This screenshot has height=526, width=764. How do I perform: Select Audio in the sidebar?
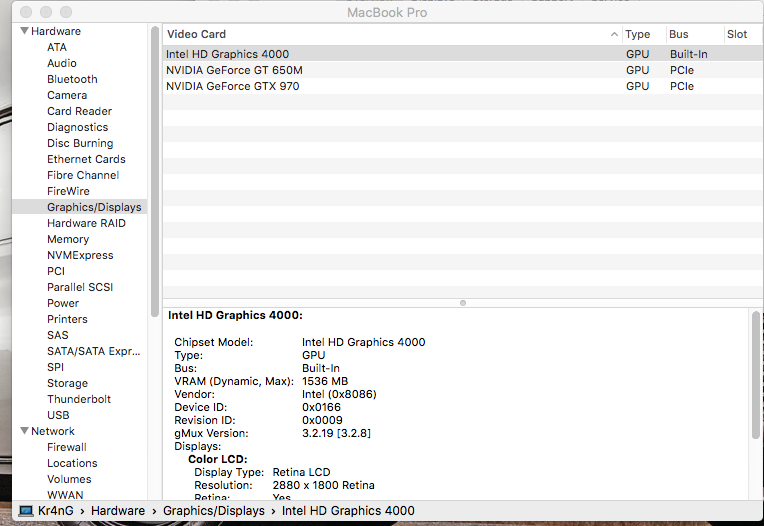(62, 63)
